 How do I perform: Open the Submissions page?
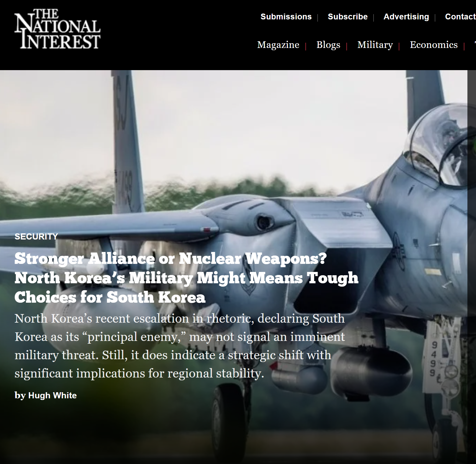coord(286,17)
